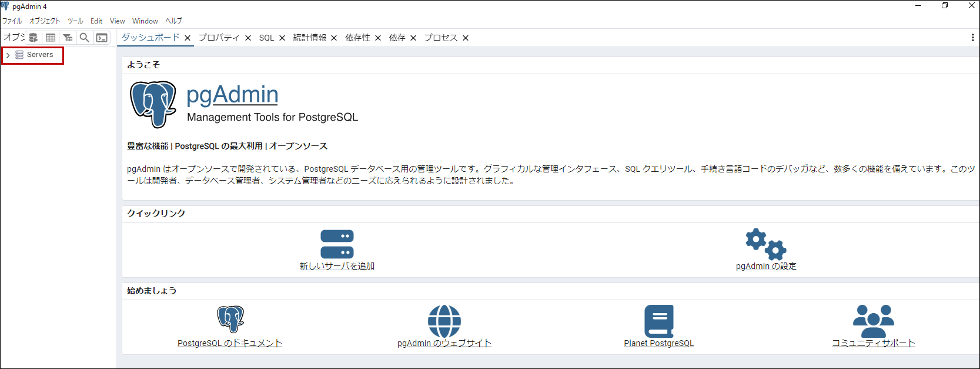This screenshot has height=369, width=980.
Task: Open the ツール menu
Action: coord(75,21)
